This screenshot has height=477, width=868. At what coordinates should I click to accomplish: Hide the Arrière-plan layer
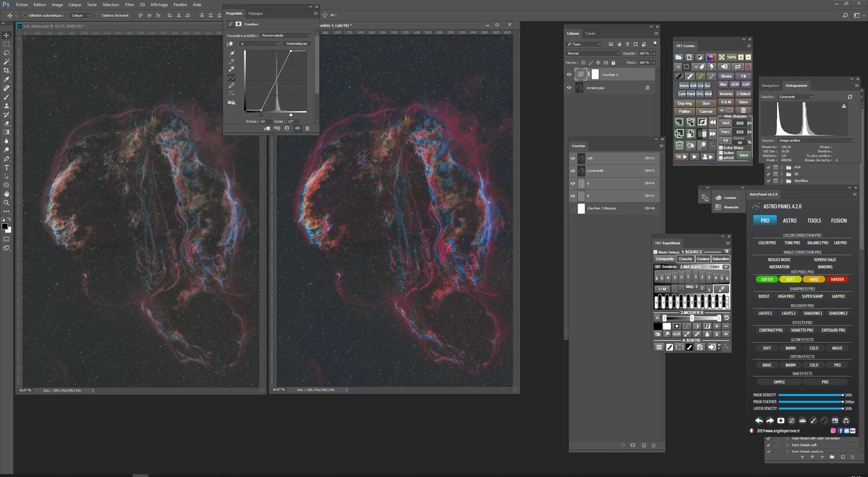click(x=569, y=88)
